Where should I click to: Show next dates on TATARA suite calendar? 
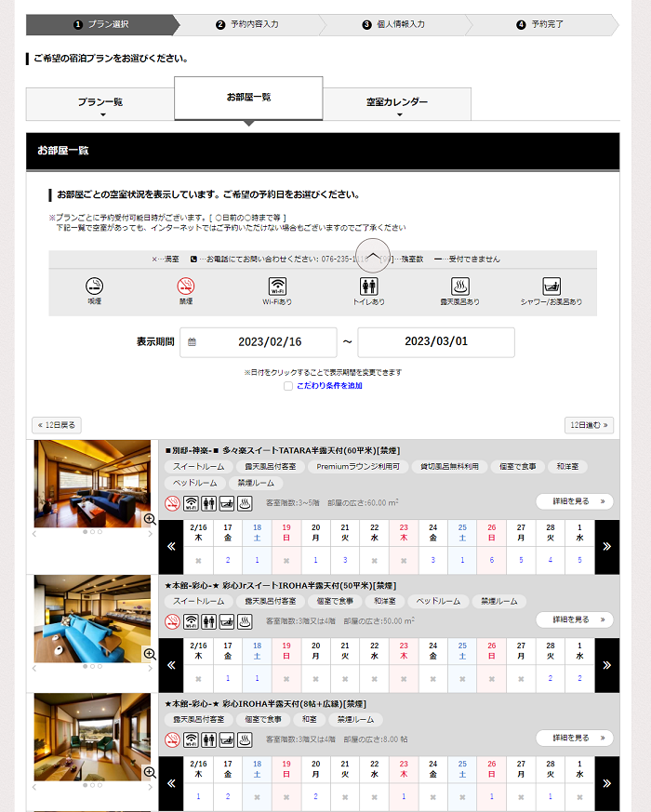click(607, 547)
